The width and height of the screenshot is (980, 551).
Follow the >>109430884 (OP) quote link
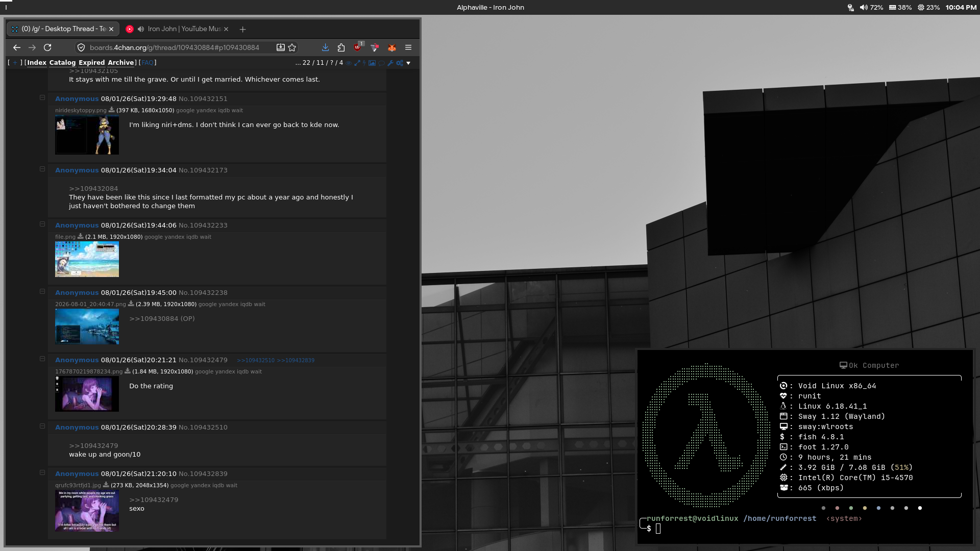[x=162, y=319]
